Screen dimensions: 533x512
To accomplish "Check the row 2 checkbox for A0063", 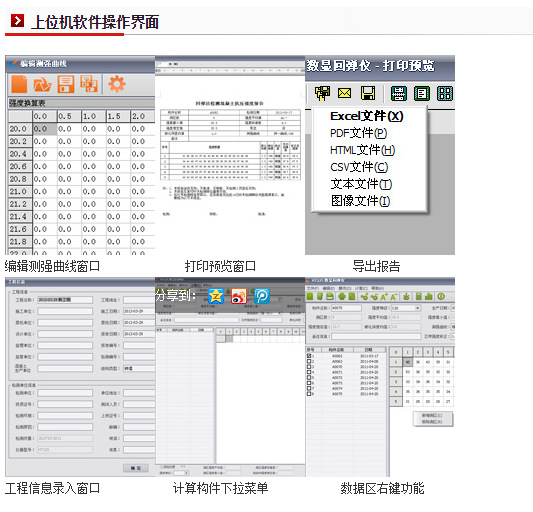I will coord(309,361).
